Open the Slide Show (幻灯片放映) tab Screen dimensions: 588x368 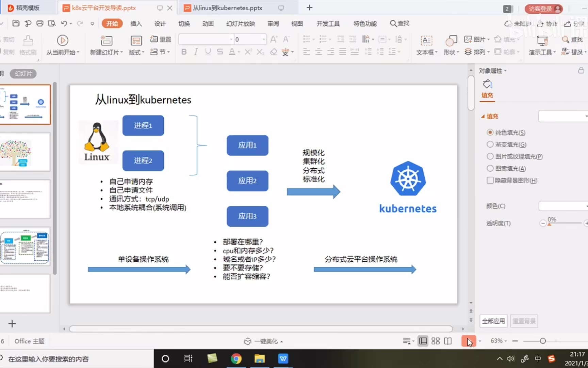pos(241,23)
